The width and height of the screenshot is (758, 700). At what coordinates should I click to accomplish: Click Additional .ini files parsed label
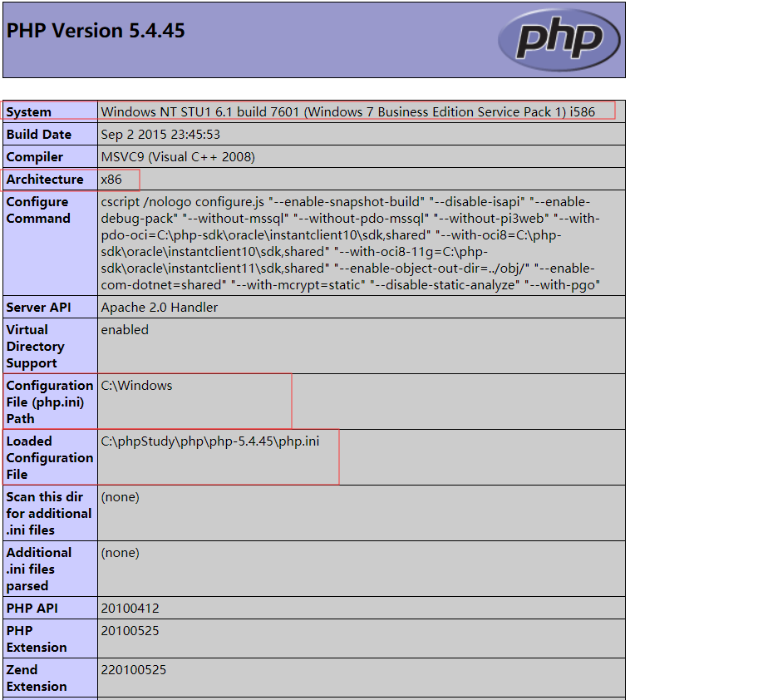pyautogui.click(x=39, y=569)
